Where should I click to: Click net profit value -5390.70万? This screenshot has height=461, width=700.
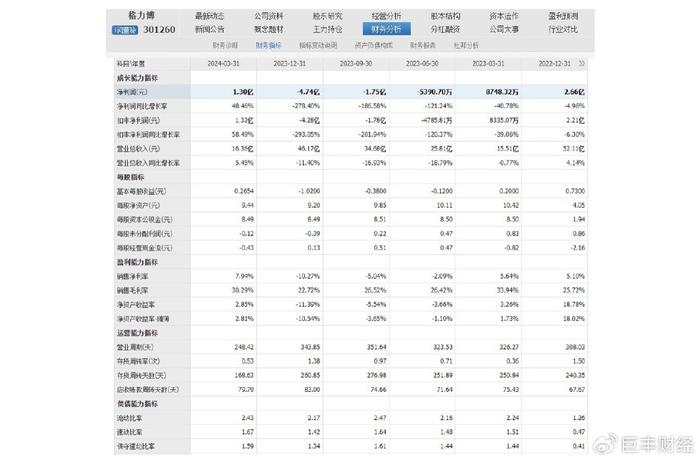click(435, 92)
